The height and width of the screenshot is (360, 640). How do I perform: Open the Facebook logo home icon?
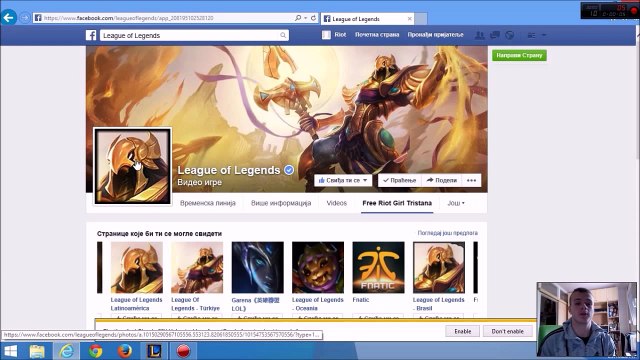pos(91,35)
